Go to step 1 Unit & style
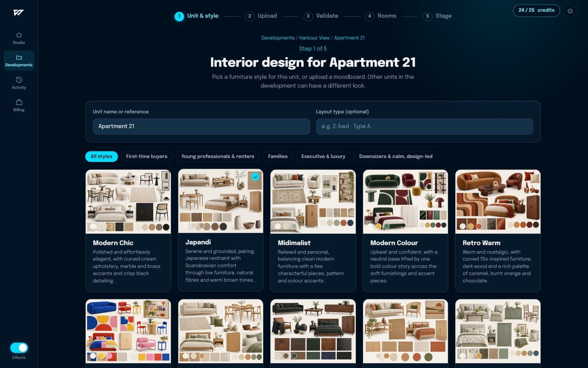The height and width of the screenshot is (368, 588). (197, 16)
